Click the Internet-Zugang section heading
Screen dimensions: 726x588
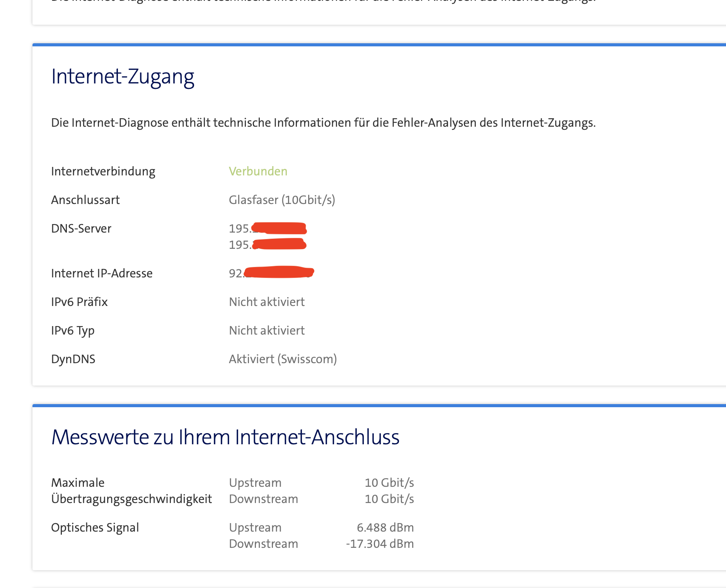click(x=123, y=76)
